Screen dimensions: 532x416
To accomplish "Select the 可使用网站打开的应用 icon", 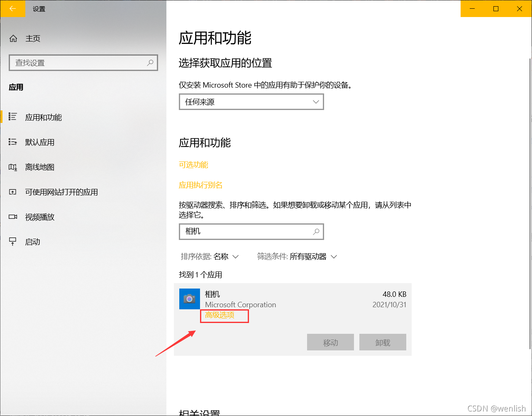I will tap(13, 192).
